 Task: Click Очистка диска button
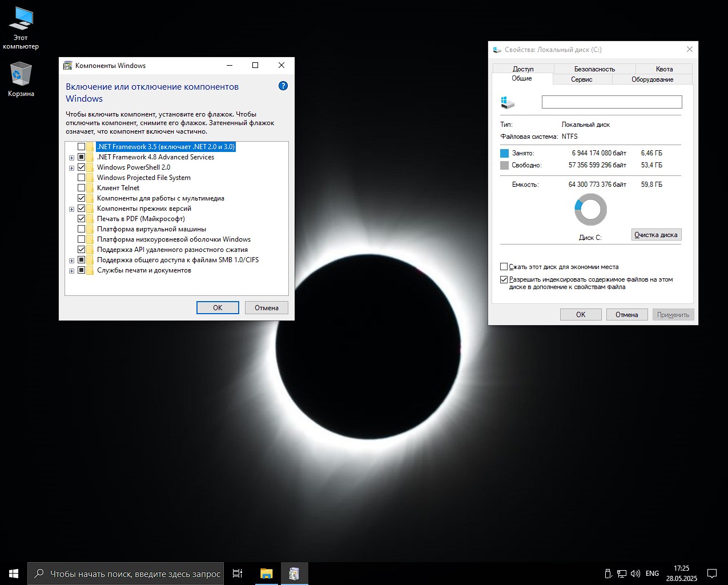(x=656, y=235)
